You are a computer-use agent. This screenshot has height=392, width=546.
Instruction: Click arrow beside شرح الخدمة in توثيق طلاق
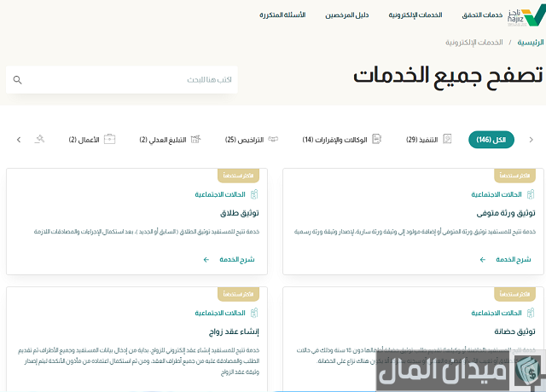click(x=206, y=259)
